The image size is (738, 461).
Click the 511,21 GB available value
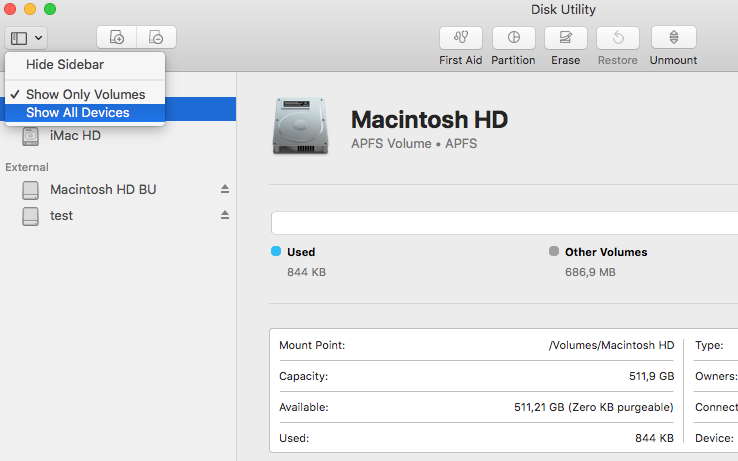(x=594, y=407)
